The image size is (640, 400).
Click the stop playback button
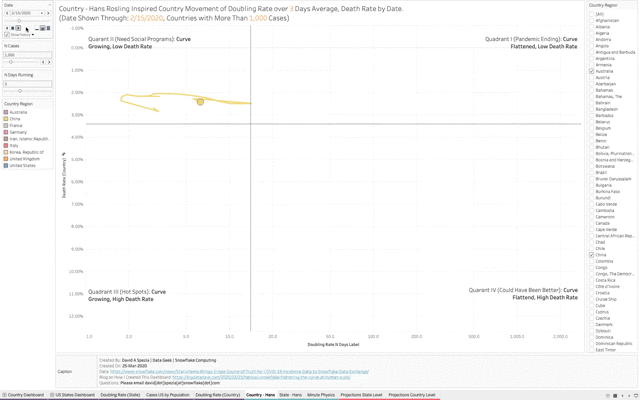[12, 28]
